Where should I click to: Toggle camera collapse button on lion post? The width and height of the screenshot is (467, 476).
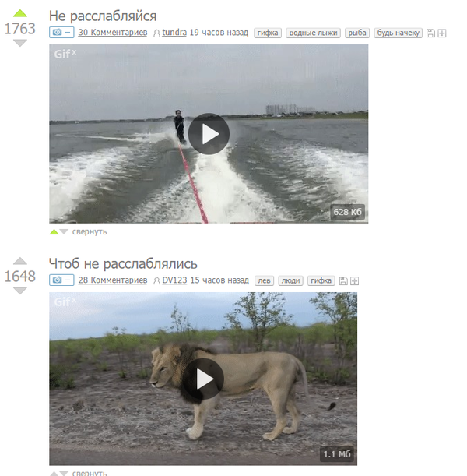pos(61,280)
